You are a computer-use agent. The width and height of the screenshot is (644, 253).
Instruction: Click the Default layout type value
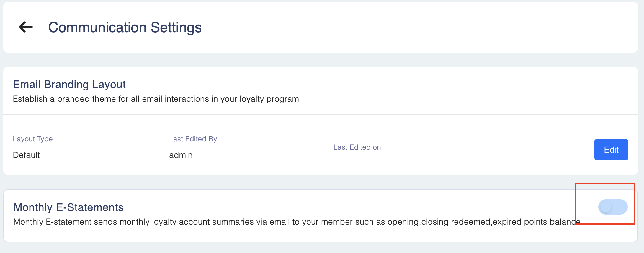[26, 155]
